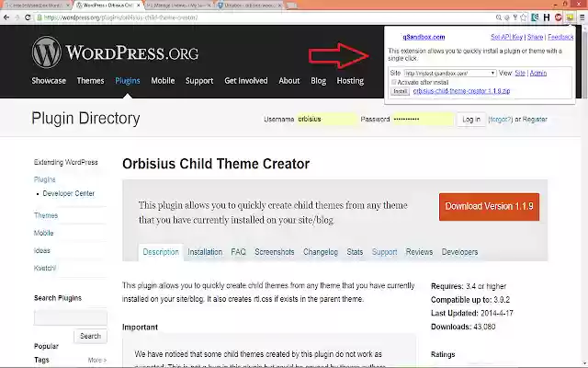The height and width of the screenshot is (368, 588).
Task: Open the Hosting navigation item
Action: click(350, 81)
